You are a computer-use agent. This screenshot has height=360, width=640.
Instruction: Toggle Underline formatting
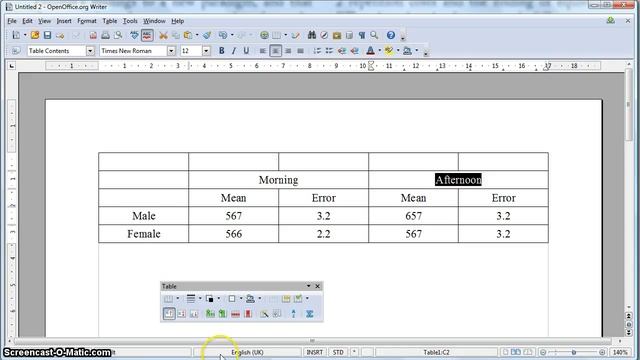(x=246, y=51)
